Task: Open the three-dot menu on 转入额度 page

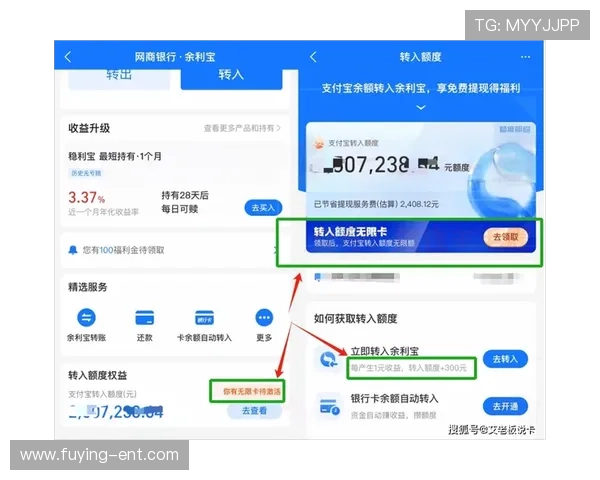Action: [x=525, y=57]
